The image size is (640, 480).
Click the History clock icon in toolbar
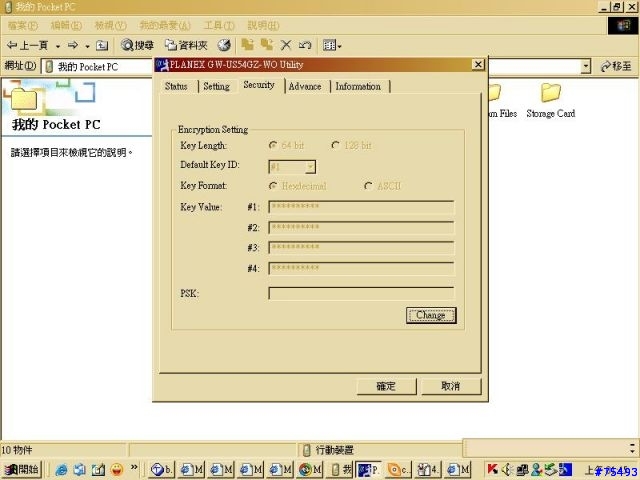coord(224,45)
